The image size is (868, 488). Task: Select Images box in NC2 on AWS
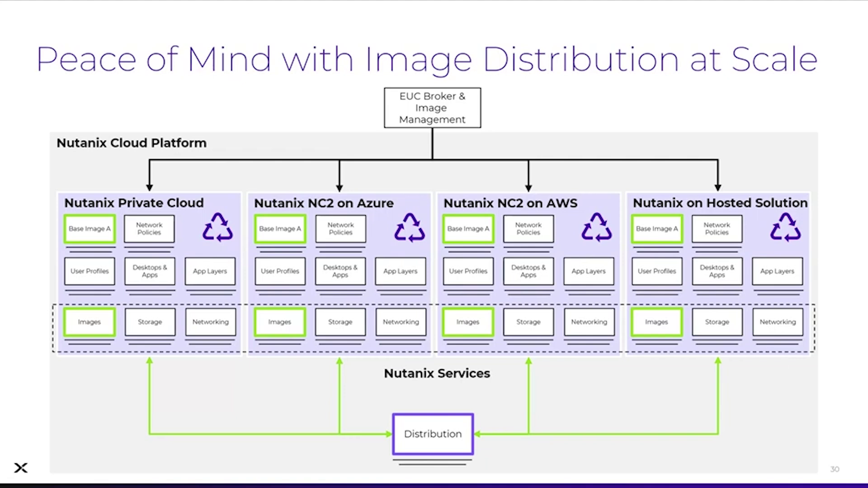(468, 322)
